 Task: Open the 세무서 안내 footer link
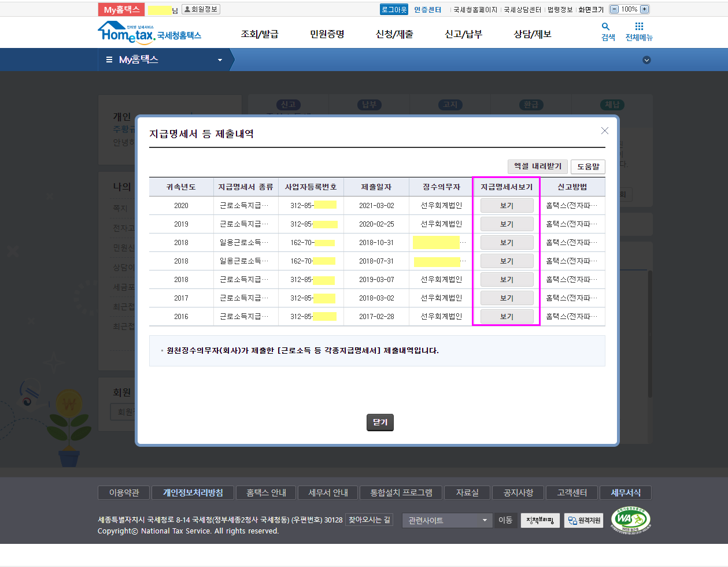(x=328, y=493)
